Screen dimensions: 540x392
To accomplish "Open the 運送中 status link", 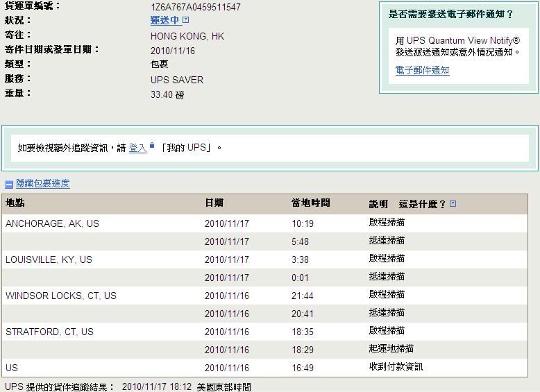I will pyautogui.click(x=165, y=21).
